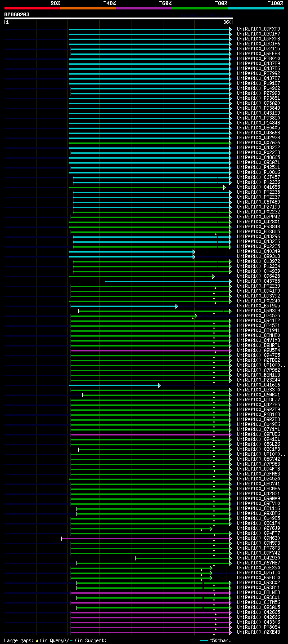The width and height of the screenshot is (288, 644).
Task: Click the query end position 360 label
Action: tap(227, 22)
